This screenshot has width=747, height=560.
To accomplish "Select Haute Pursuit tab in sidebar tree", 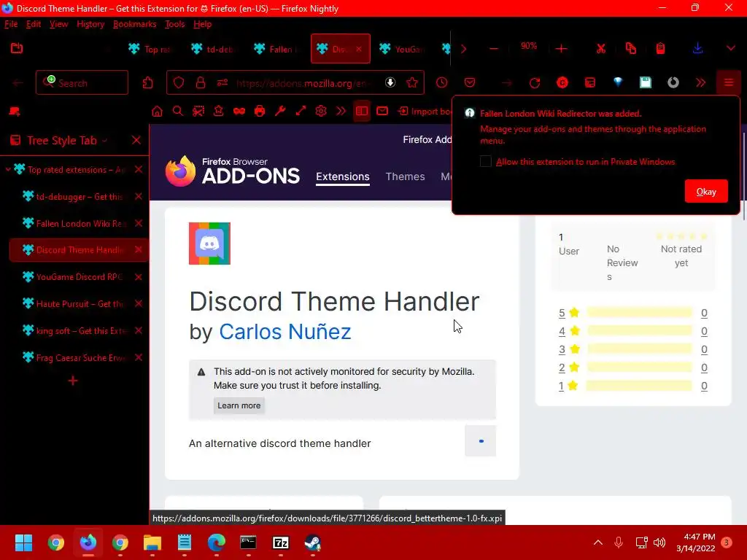I will click(x=79, y=304).
